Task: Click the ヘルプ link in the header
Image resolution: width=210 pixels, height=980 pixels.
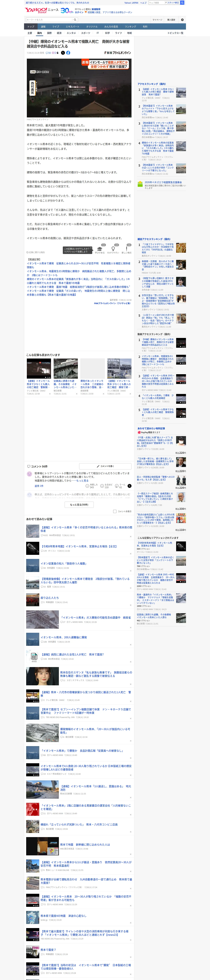Action: 143,3
